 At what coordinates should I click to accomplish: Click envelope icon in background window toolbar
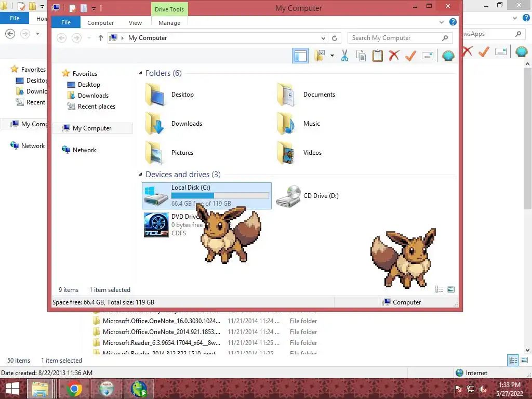501,51
